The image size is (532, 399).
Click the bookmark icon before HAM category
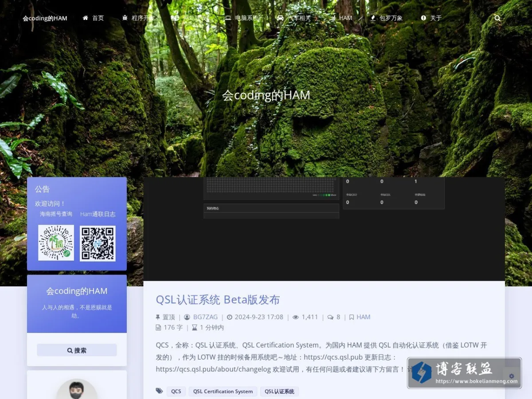coord(351,317)
